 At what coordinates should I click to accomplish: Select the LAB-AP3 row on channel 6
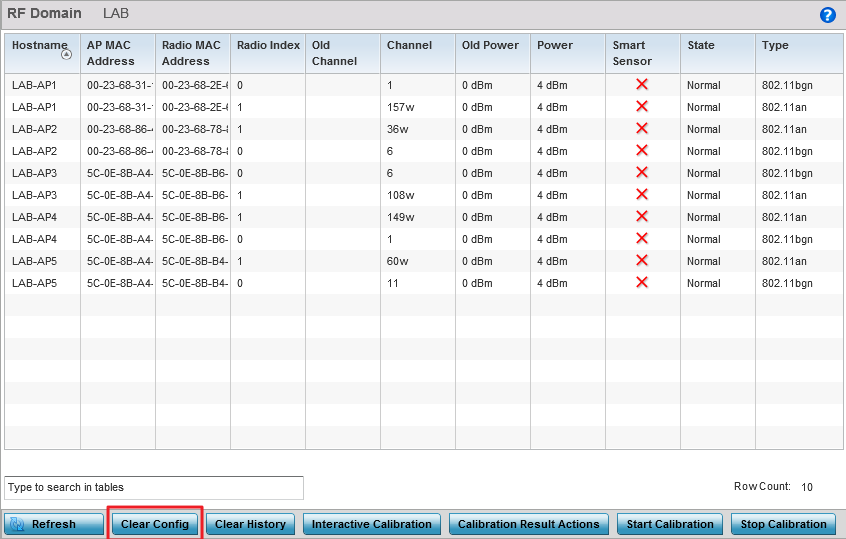click(x=200, y=172)
